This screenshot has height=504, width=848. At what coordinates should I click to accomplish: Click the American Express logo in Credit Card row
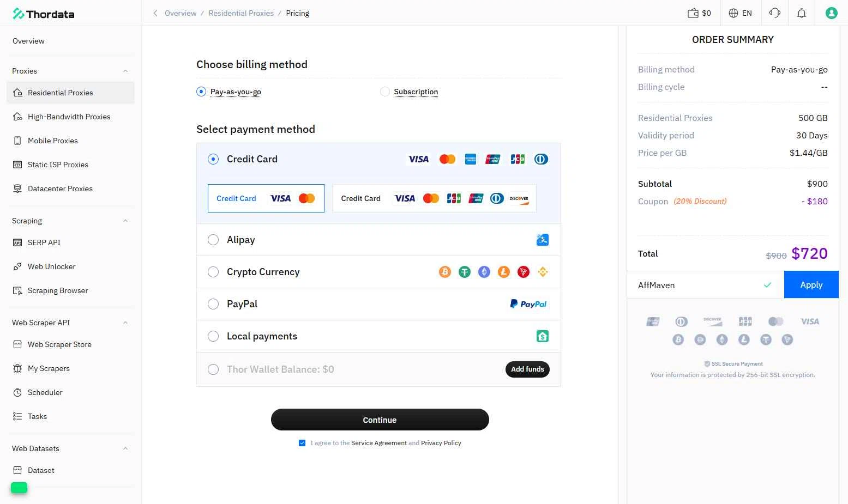(x=471, y=159)
